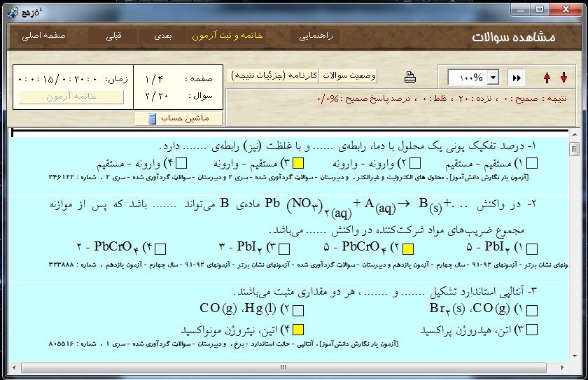This screenshot has width=588, height=380.
Task: Click the خاتمه آزمون button
Action: pos(71,97)
